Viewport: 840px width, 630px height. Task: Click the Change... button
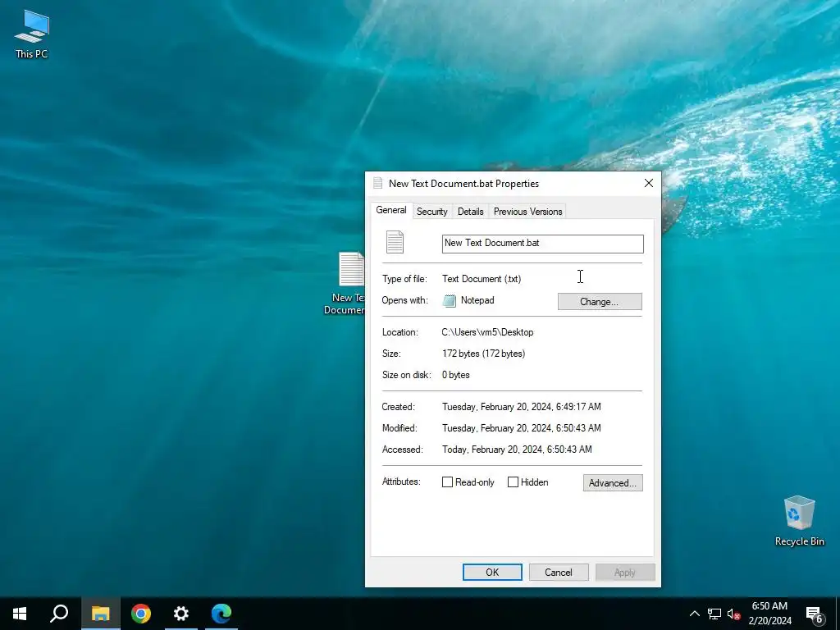coord(600,302)
